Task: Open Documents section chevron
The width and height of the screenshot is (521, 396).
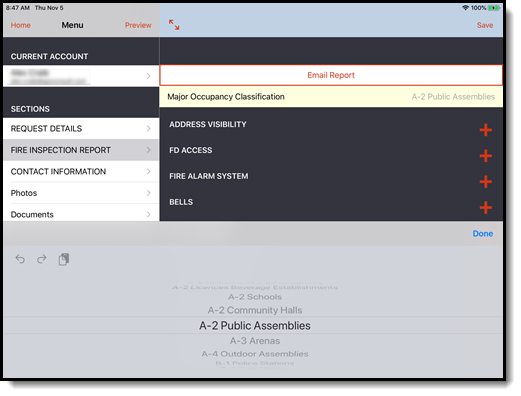Action: (x=149, y=214)
